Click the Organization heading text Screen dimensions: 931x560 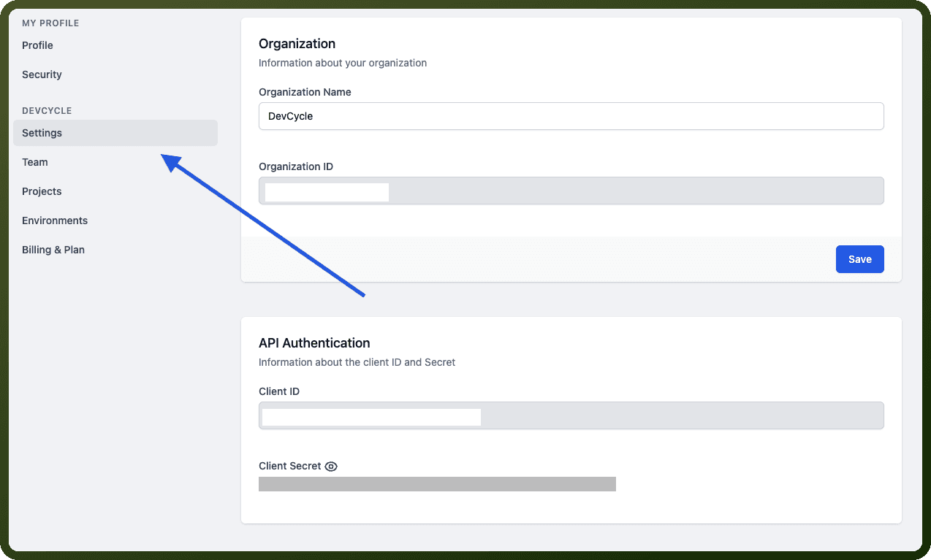pyautogui.click(x=297, y=44)
